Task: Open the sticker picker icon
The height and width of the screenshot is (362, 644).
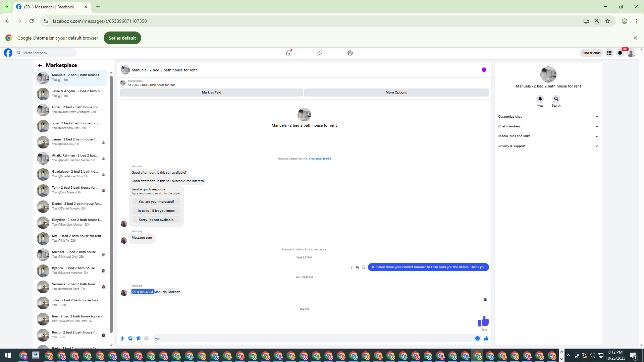Action: click(x=139, y=339)
